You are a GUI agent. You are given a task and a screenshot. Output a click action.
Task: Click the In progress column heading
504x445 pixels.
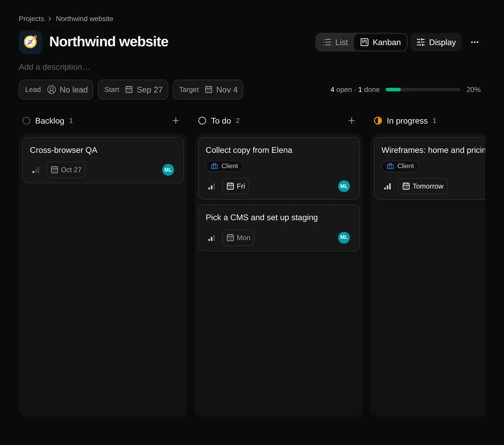[407, 121]
